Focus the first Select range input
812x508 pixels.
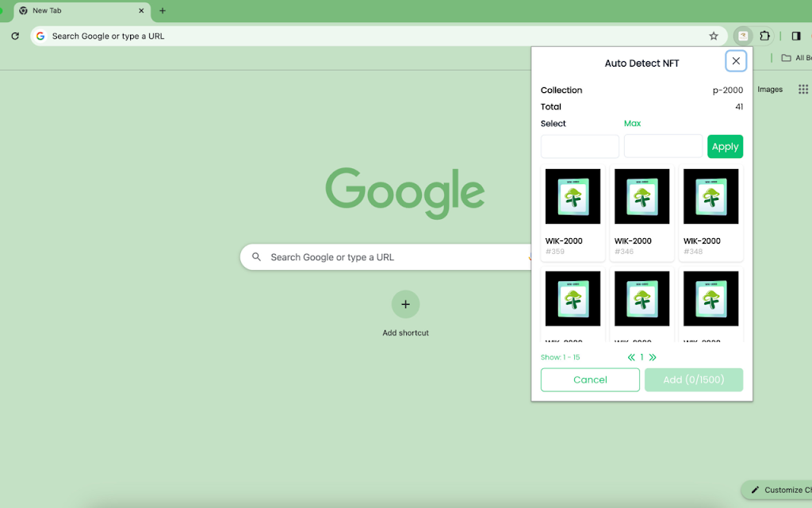coord(580,146)
